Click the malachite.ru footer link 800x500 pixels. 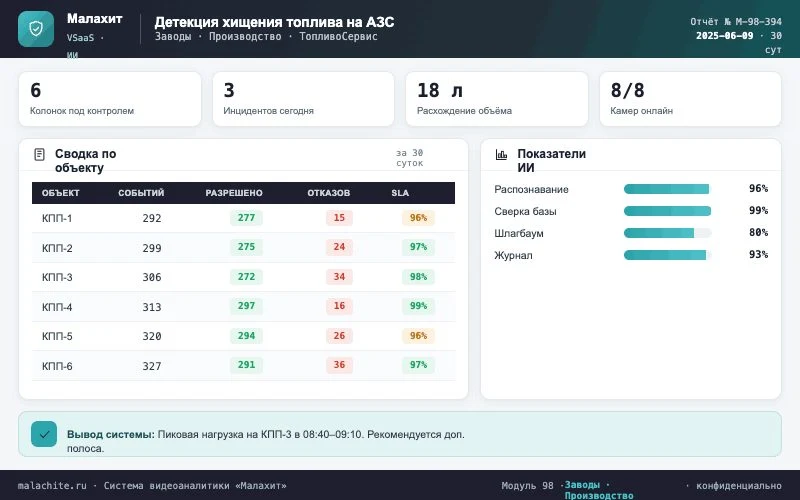[x=52, y=486]
